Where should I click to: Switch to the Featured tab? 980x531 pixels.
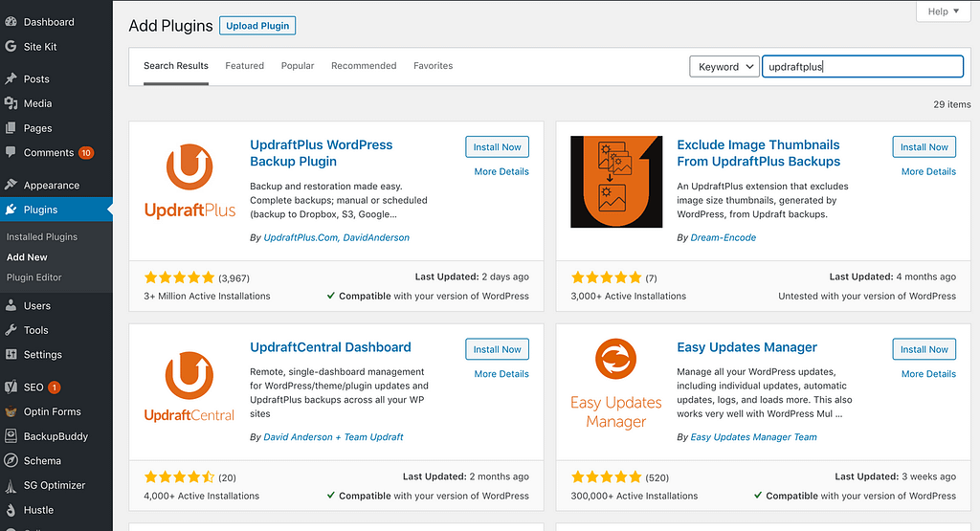coord(244,66)
